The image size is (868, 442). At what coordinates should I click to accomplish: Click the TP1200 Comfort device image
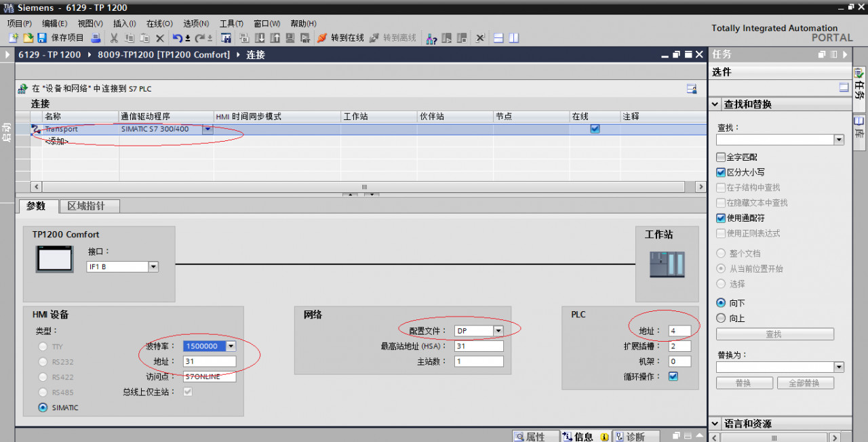[54, 259]
